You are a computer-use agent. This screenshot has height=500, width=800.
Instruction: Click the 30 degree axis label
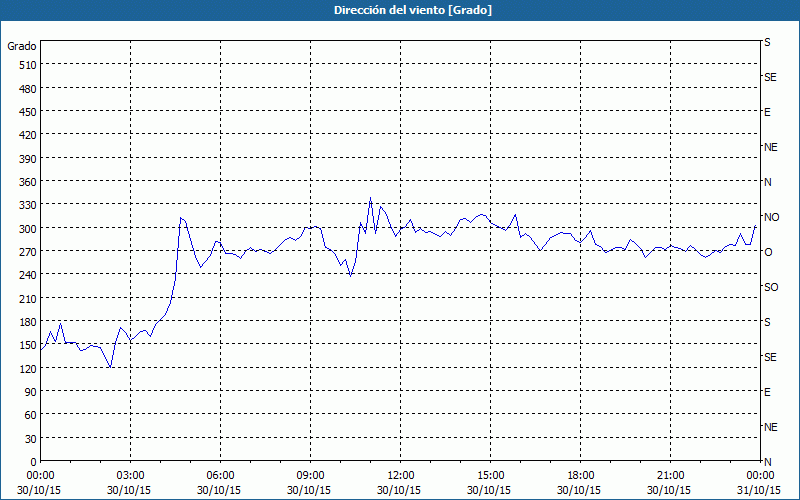click(31, 439)
